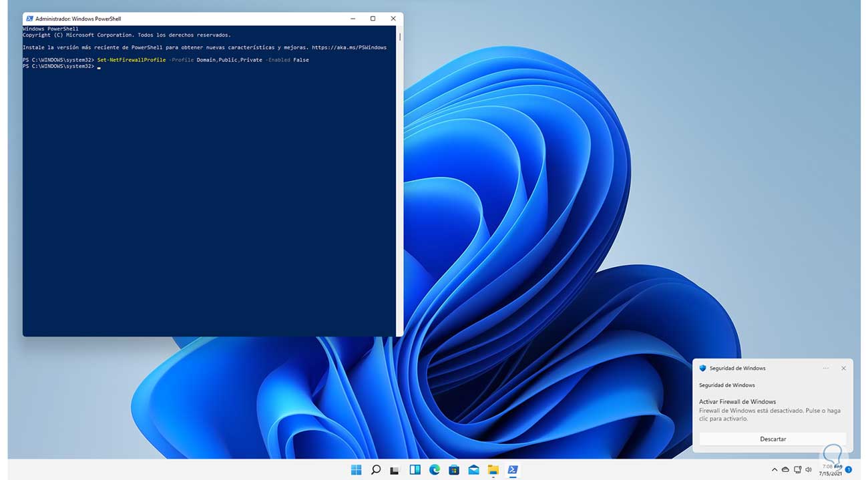868x480 pixels.
Task: Show hidden system tray icons chevron
Action: tap(775, 470)
